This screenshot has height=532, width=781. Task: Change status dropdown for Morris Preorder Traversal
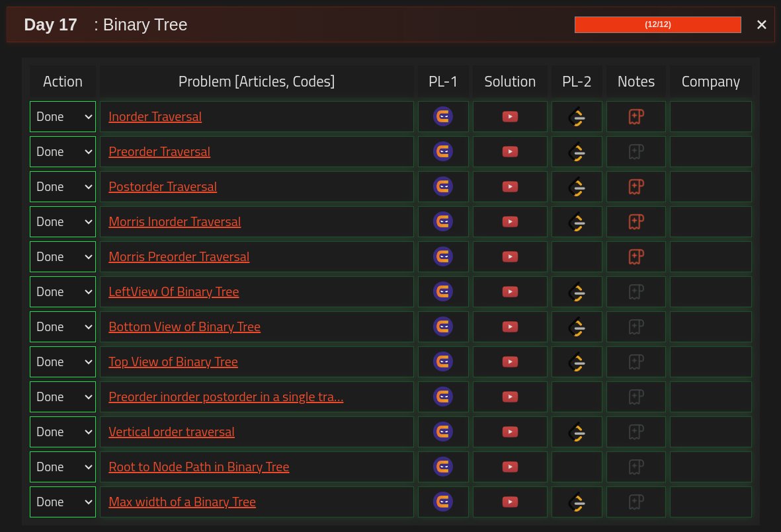63,257
